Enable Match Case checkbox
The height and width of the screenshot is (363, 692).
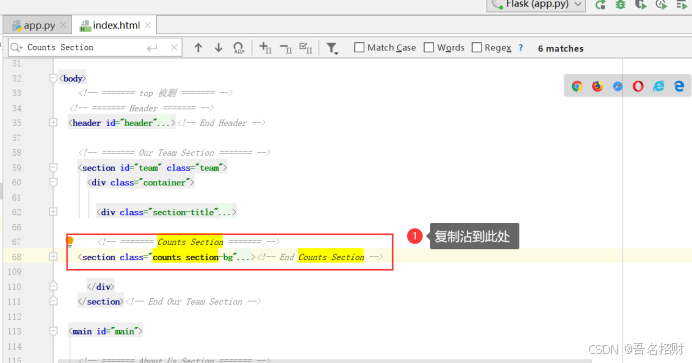pyautogui.click(x=359, y=47)
